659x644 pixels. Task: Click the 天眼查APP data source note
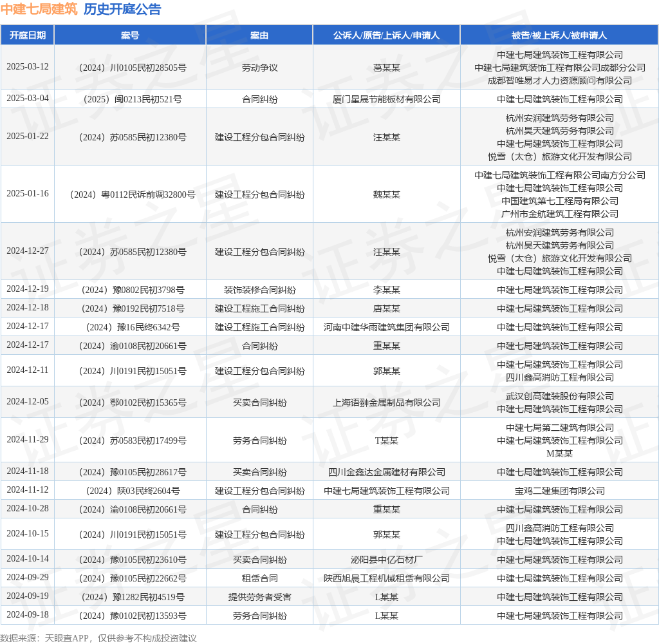tap(98, 638)
